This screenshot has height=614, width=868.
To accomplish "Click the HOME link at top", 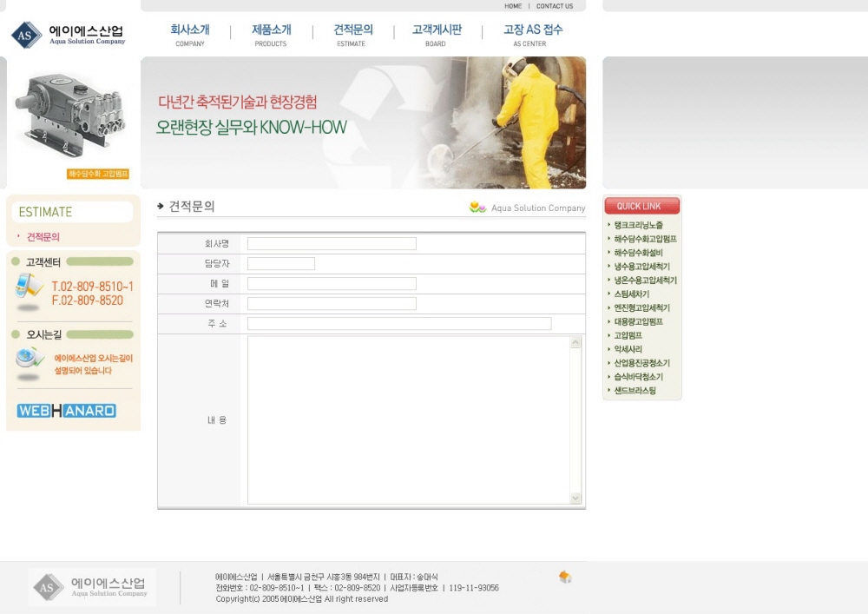I will click(513, 6).
